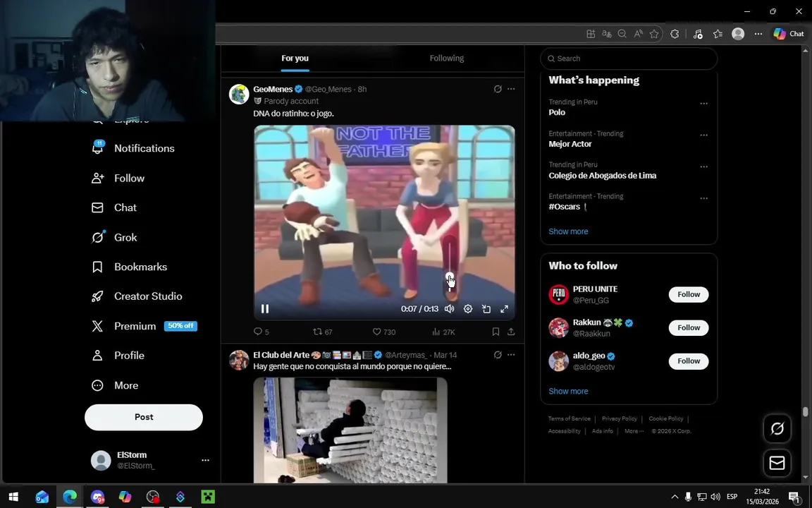Open Microsoft Edge on taskbar
The height and width of the screenshot is (508, 812).
[x=70, y=497]
